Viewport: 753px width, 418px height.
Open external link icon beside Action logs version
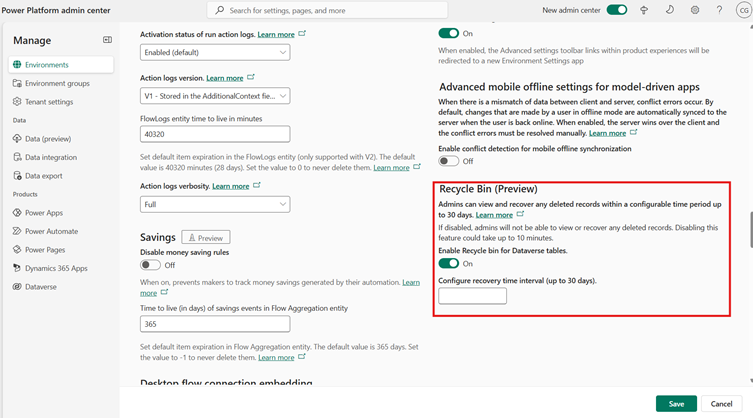click(251, 77)
